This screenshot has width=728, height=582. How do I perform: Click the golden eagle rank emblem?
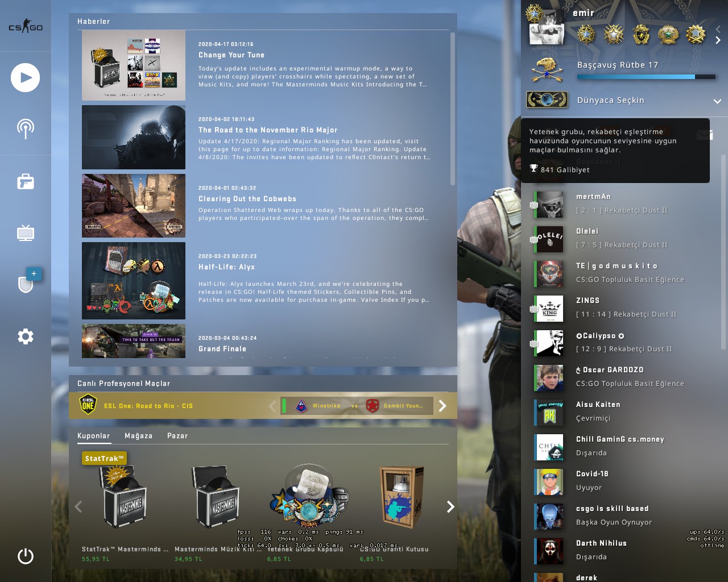point(547,69)
